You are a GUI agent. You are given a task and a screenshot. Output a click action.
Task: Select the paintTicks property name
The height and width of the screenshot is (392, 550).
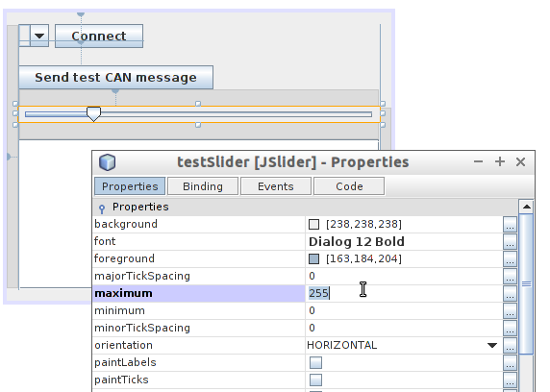point(121,380)
